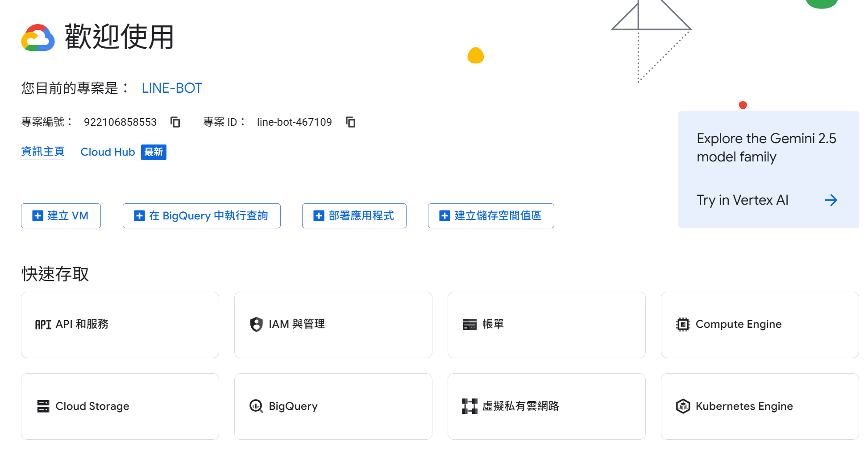Screen dimensions: 868x458
Task: Click the billing card icon for 帳單
Action: coord(469,325)
